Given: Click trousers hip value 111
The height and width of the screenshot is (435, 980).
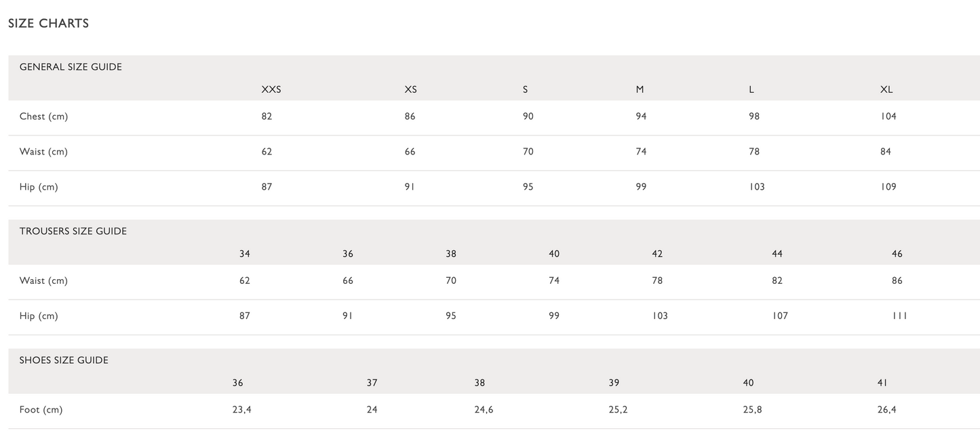Looking at the screenshot, I should 899,316.
